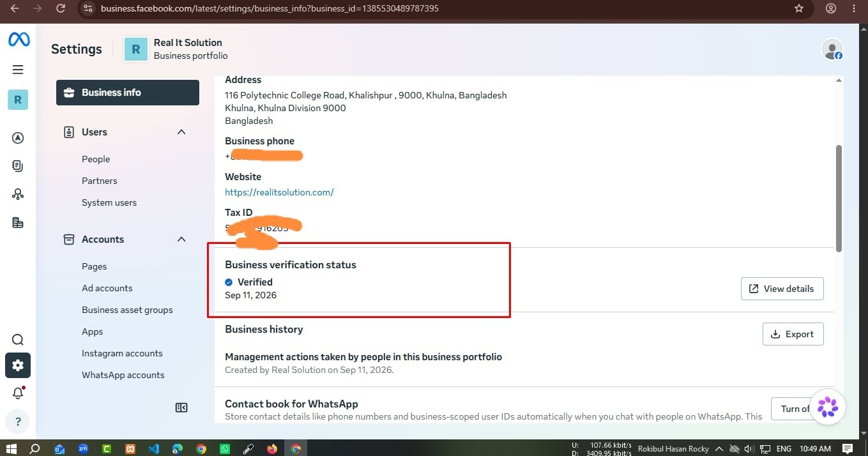Image resolution: width=868 pixels, height=456 pixels.
Task: Go to Partners under Users
Action: click(x=100, y=181)
